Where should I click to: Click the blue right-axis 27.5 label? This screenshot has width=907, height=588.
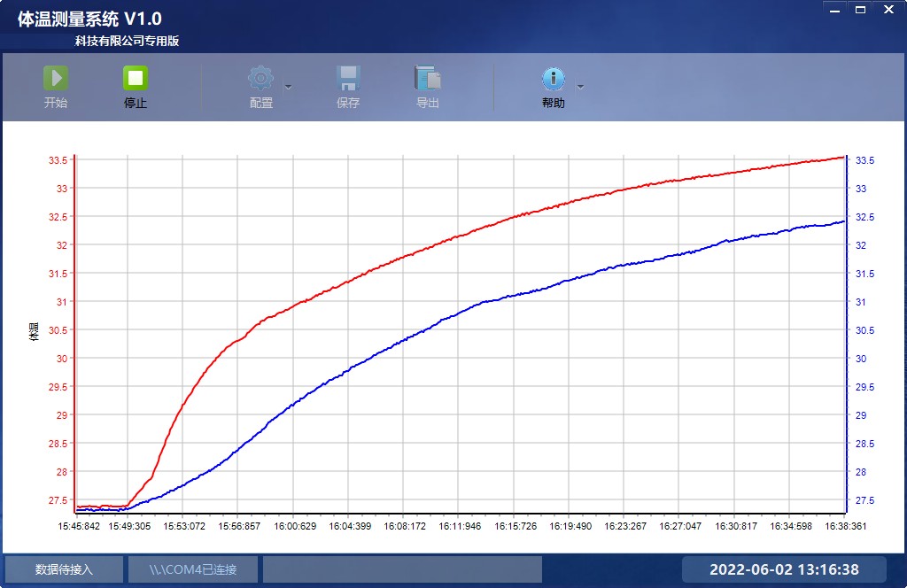(864, 500)
